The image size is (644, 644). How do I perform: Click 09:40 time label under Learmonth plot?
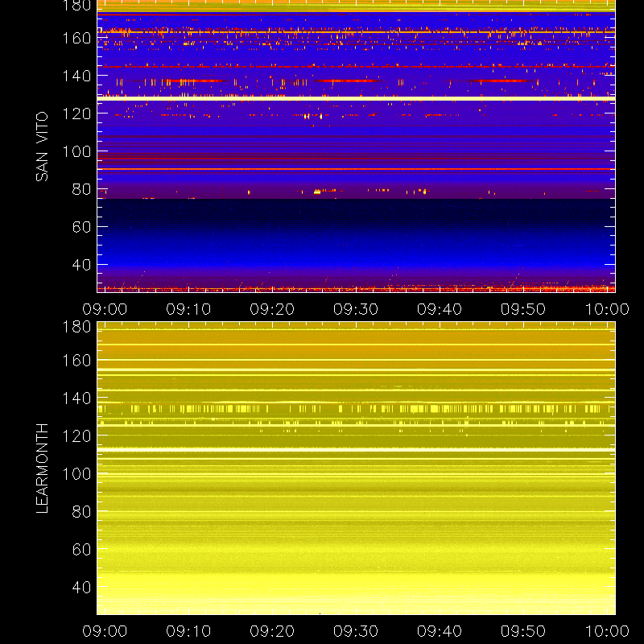coord(440,631)
